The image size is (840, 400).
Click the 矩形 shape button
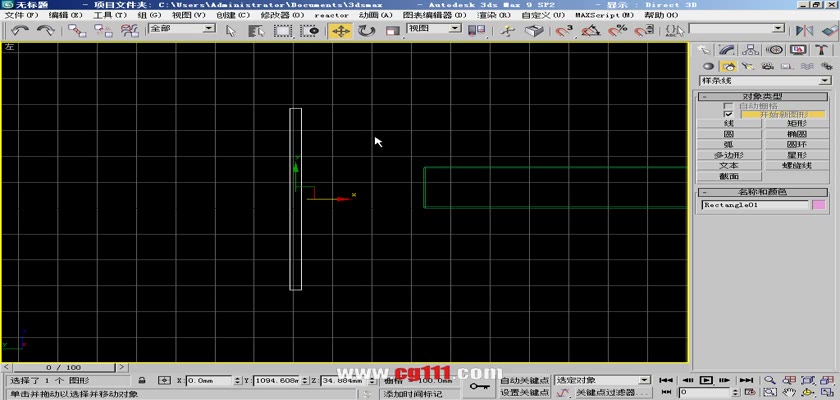click(x=796, y=123)
